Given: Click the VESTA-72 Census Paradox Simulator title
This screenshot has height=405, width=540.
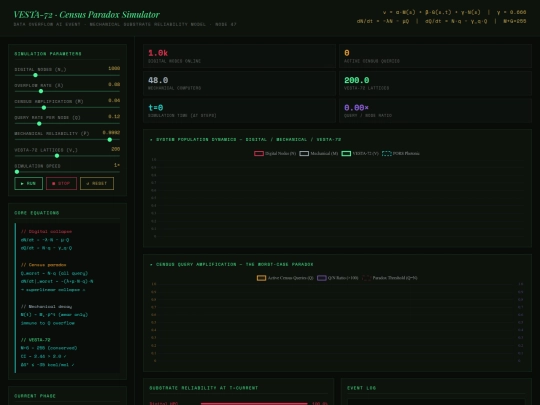Looking at the screenshot, I should point(86,14).
